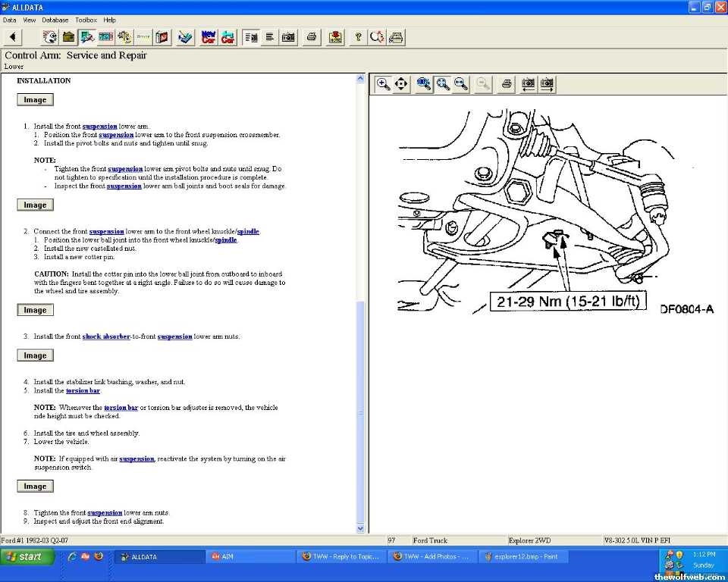Set image zoom to 100%

424,84
